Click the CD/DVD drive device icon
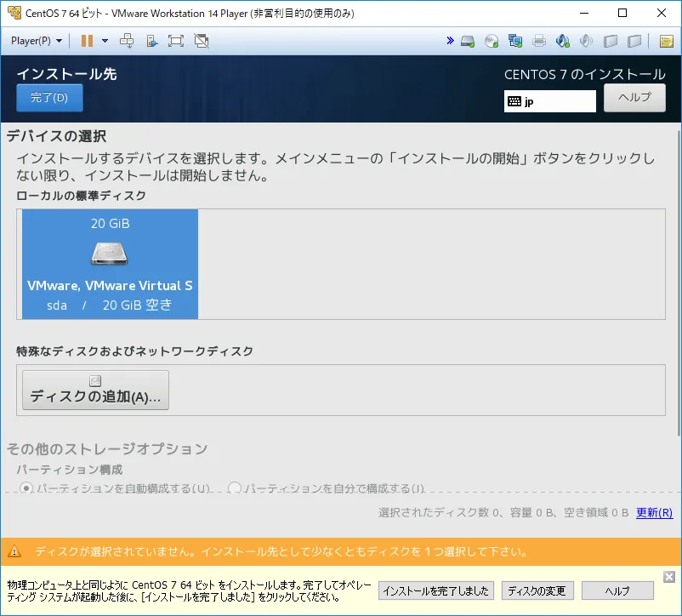The height and width of the screenshot is (616, 682). [492, 42]
